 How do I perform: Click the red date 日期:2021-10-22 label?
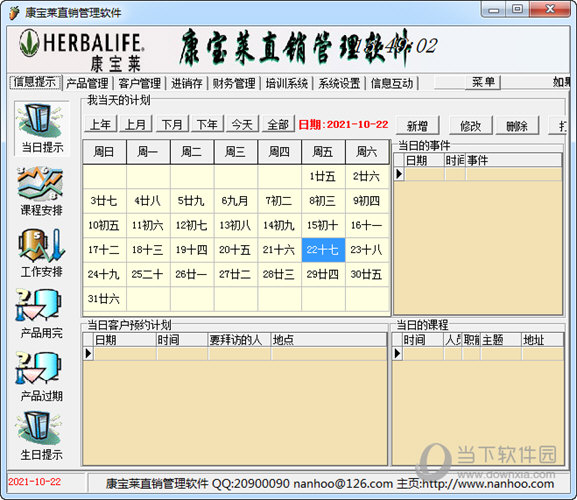tap(343, 125)
